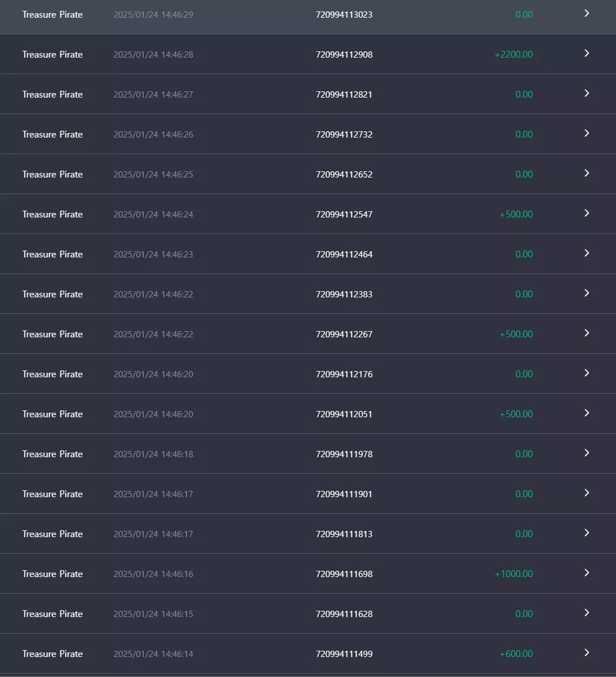Select the +2200.00 win amount
The width and height of the screenshot is (616, 677).
tap(514, 54)
